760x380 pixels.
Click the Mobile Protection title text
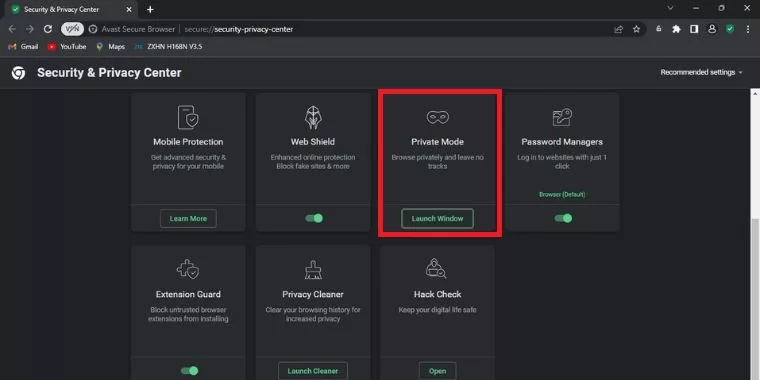pyautogui.click(x=188, y=142)
